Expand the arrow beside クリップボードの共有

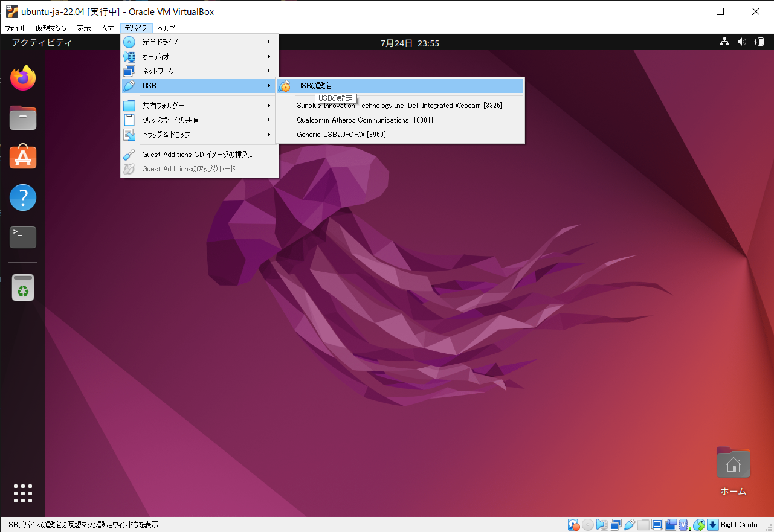tap(269, 120)
